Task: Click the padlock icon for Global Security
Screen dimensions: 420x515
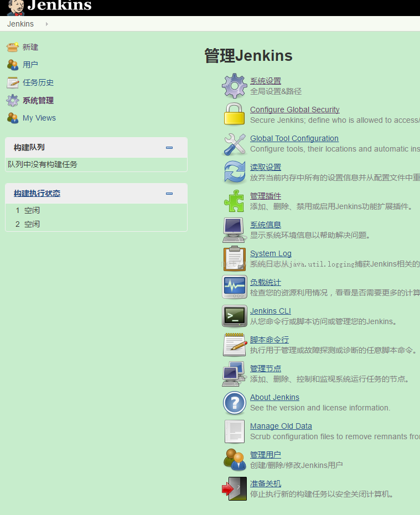Action: pos(234,114)
